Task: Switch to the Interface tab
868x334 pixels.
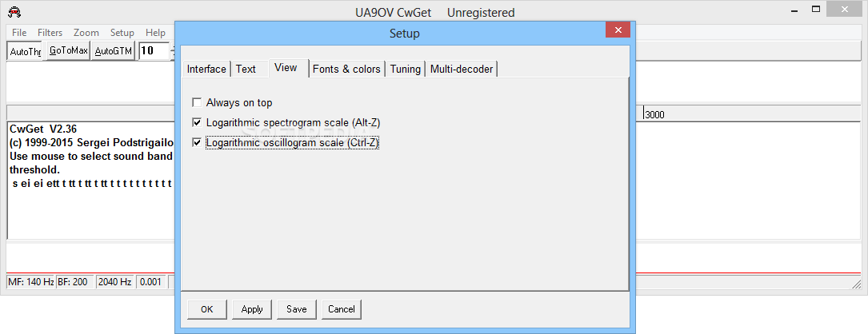Action: tap(206, 70)
